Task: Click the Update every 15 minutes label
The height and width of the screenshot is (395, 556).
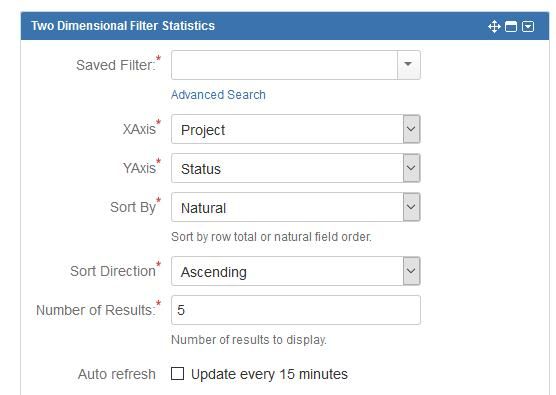Action: coord(269,374)
